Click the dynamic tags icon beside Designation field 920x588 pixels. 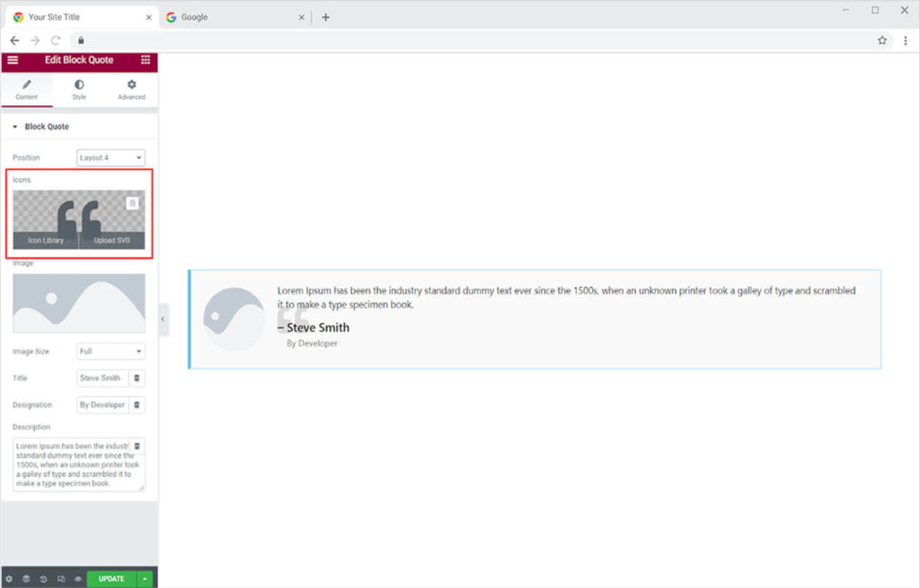[137, 405]
